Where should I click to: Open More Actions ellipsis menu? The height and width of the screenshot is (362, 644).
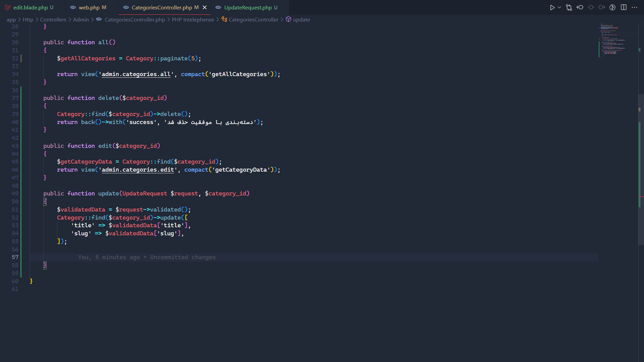634,7
